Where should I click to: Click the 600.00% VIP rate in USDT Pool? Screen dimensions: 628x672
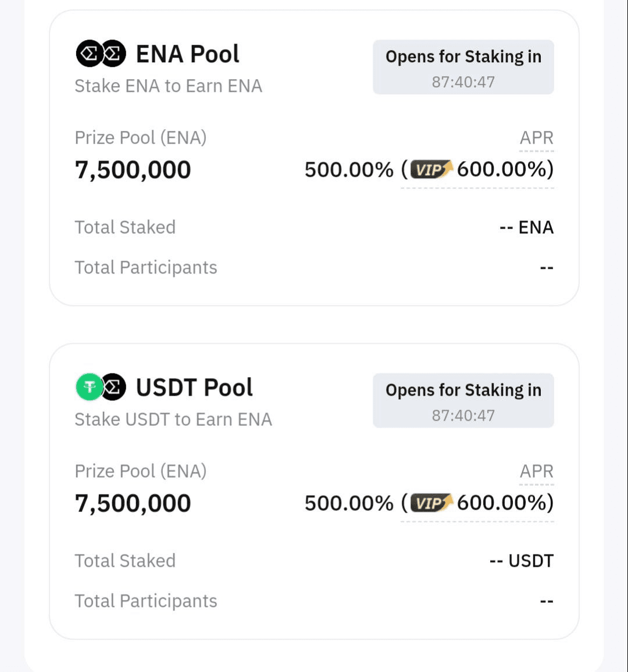[501, 503]
